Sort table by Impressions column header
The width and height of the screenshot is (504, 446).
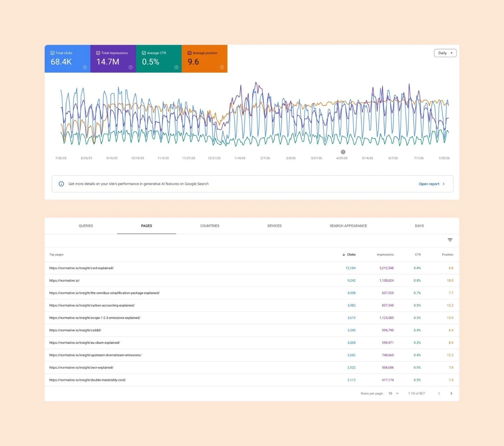click(x=385, y=254)
